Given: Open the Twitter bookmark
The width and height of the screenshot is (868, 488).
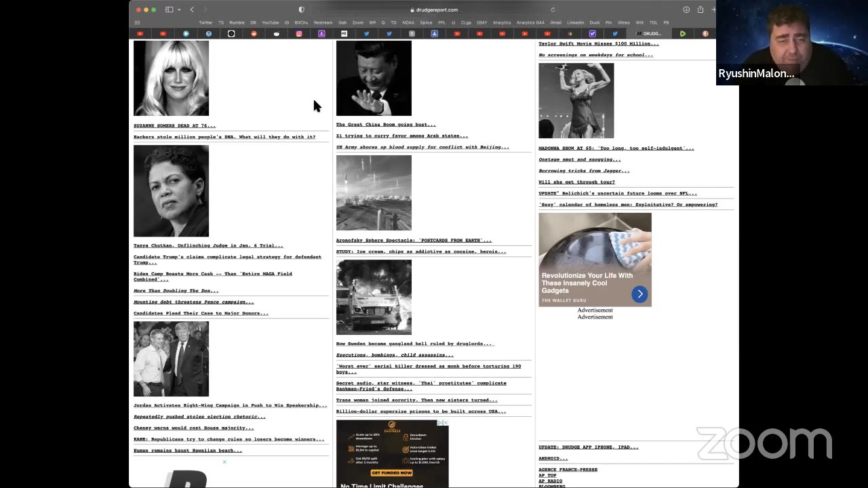Looking at the screenshot, I should [x=205, y=22].
